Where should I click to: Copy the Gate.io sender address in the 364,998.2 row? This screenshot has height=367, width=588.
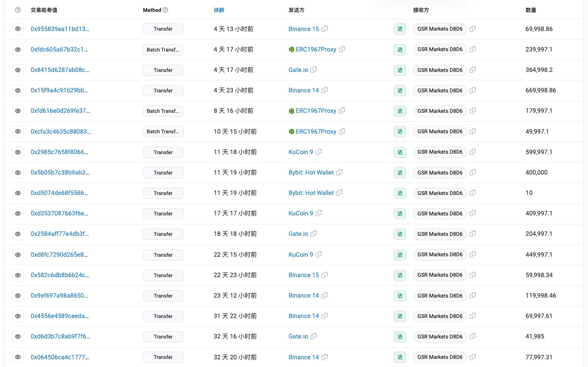(x=314, y=70)
